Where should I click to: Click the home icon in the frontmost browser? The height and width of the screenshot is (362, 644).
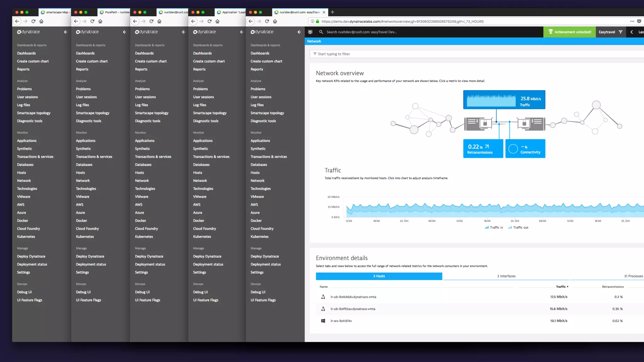click(x=275, y=21)
